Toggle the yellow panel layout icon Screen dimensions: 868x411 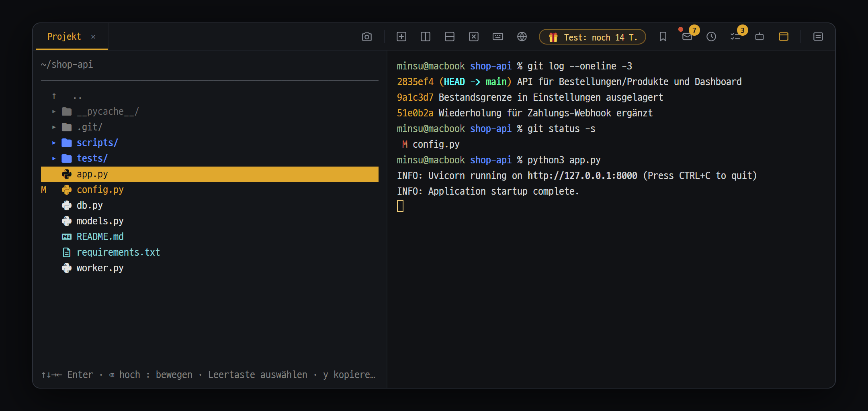[x=784, y=37]
